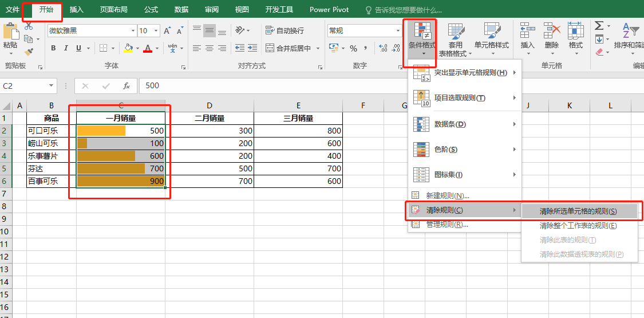
Task: Apply fill color bucket icon
Action: tap(128, 49)
